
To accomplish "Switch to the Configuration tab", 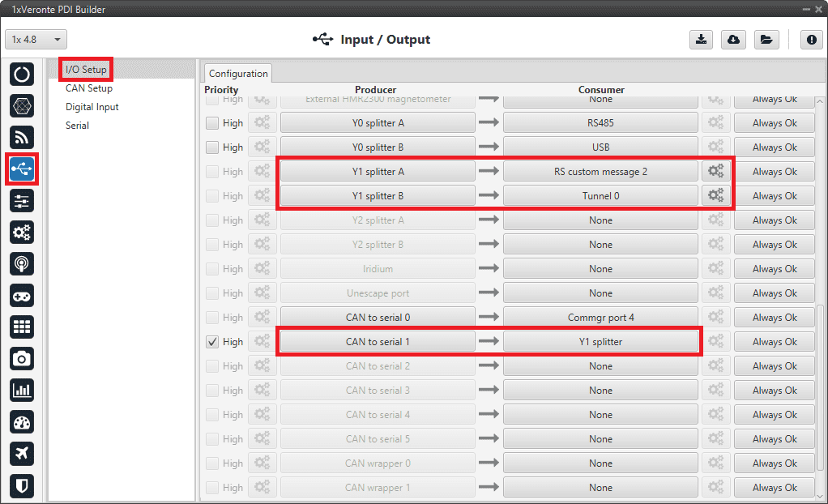I will pos(238,74).
